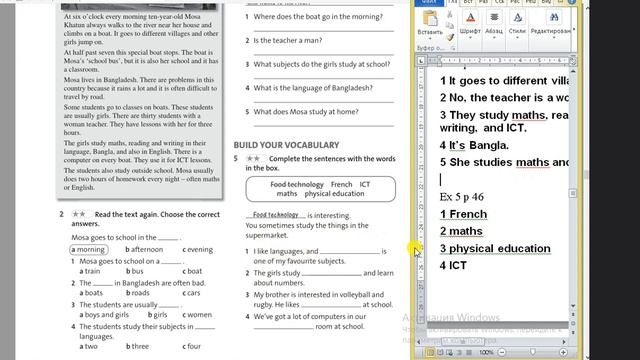Image resolution: width=640 pixels, height=360 pixels.
Task: Click the filled 'Food technology' example answer
Action: click(x=276, y=215)
